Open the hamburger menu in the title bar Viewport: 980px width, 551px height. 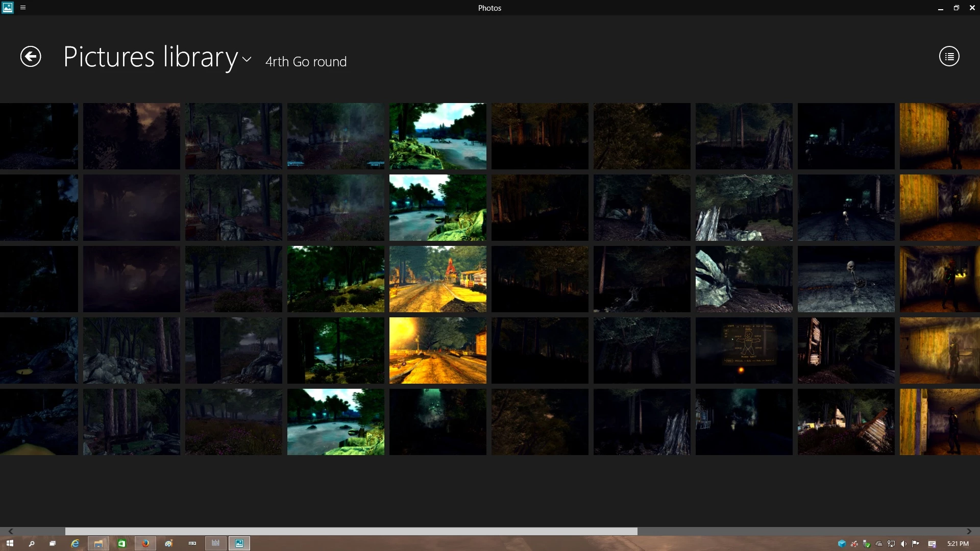(23, 8)
